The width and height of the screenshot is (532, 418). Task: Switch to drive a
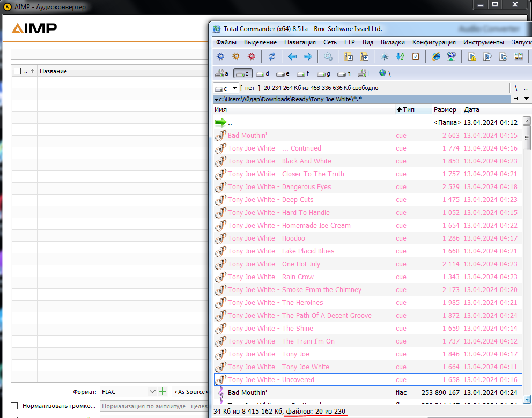point(222,73)
